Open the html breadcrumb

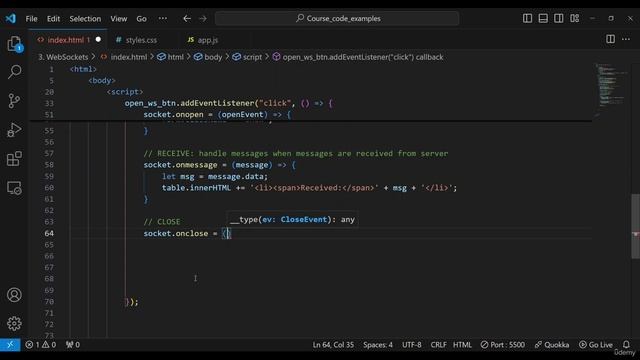tap(171, 57)
